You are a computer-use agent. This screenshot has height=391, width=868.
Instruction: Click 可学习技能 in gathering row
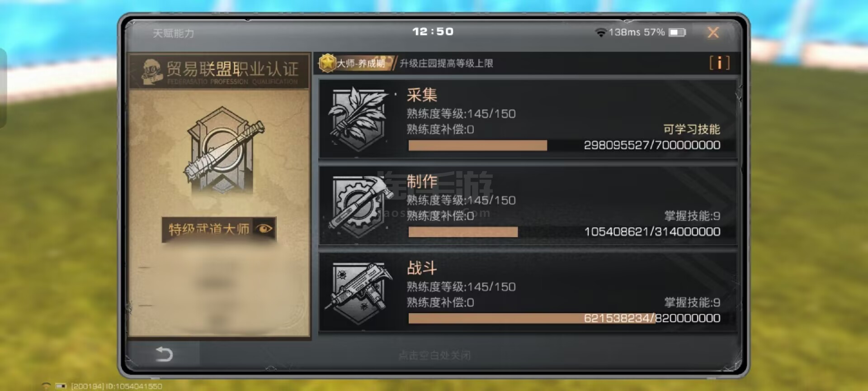point(691,129)
